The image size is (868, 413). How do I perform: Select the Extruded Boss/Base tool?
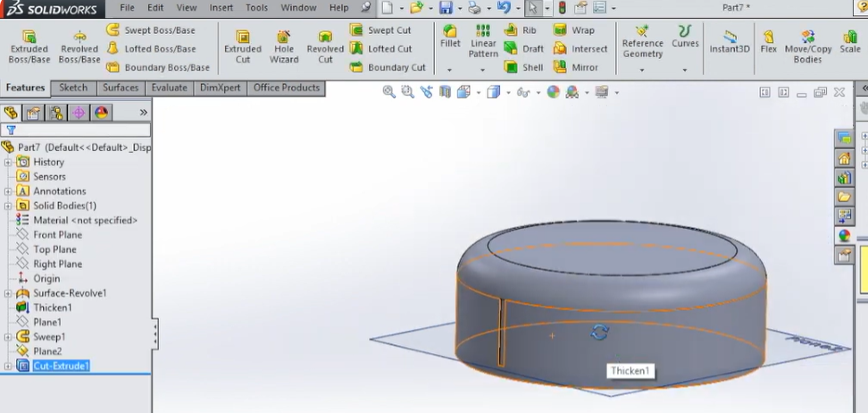29,47
